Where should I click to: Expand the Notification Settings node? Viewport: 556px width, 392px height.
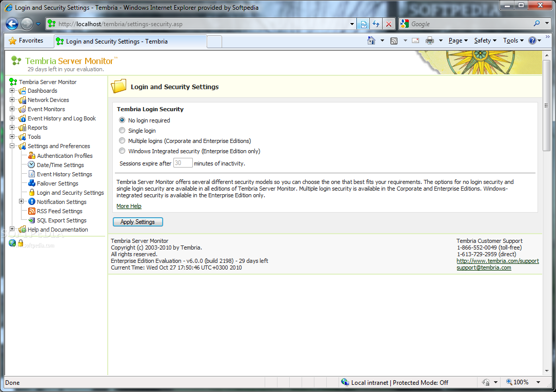coord(21,201)
